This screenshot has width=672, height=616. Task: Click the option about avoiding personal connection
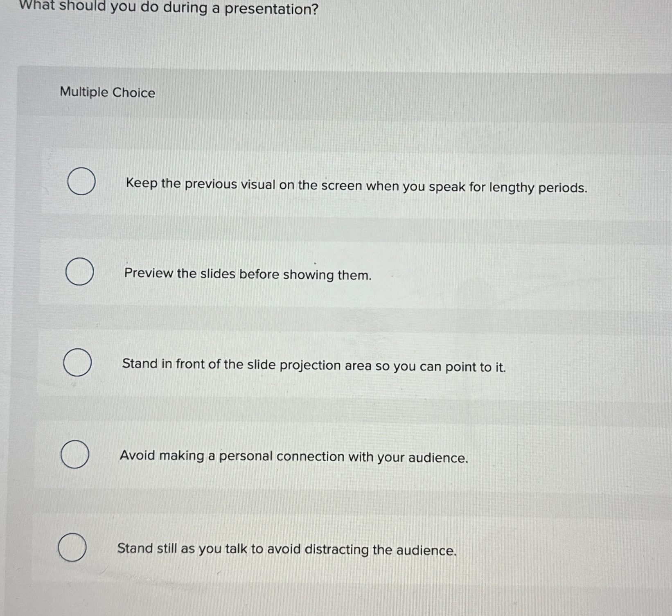click(293, 457)
